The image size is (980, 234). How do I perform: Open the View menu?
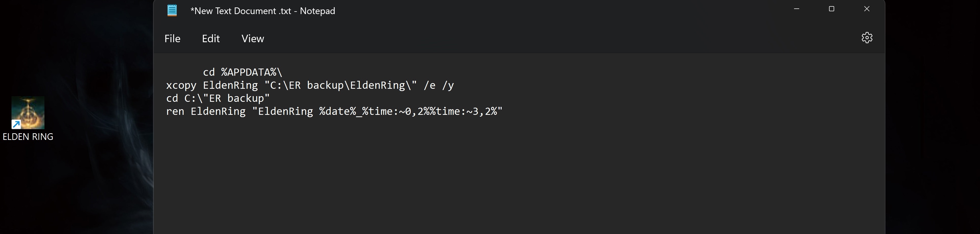253,39
